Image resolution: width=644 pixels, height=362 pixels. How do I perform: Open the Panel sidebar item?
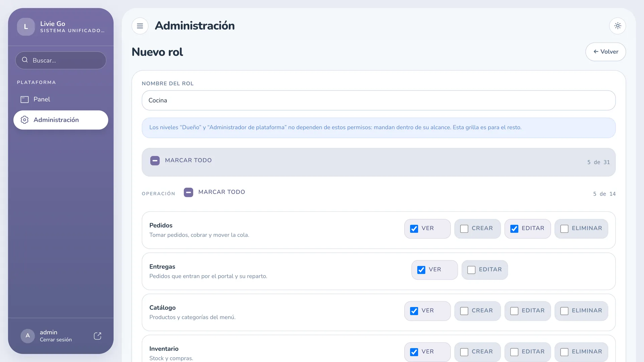click(61, 99)
